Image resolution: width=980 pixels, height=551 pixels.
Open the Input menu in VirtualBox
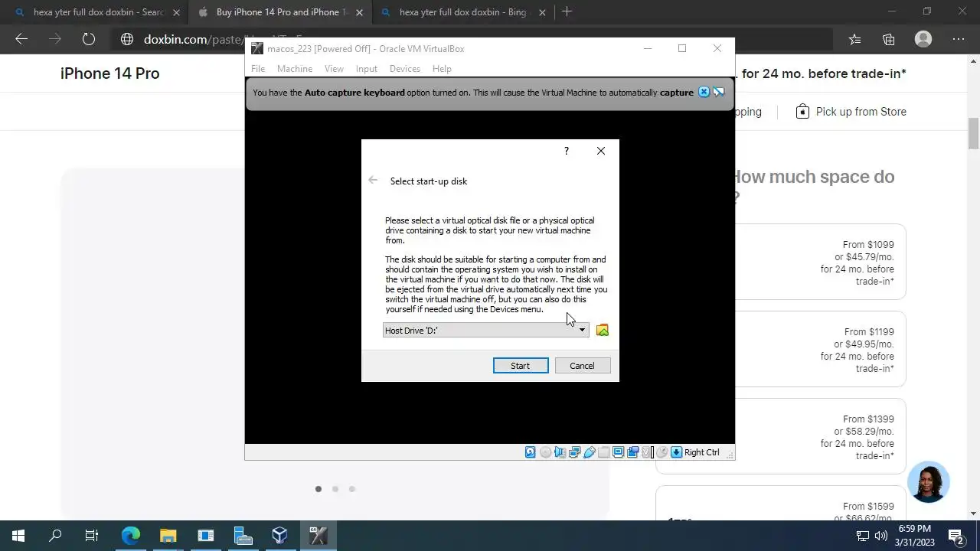(x=367, y=69)
